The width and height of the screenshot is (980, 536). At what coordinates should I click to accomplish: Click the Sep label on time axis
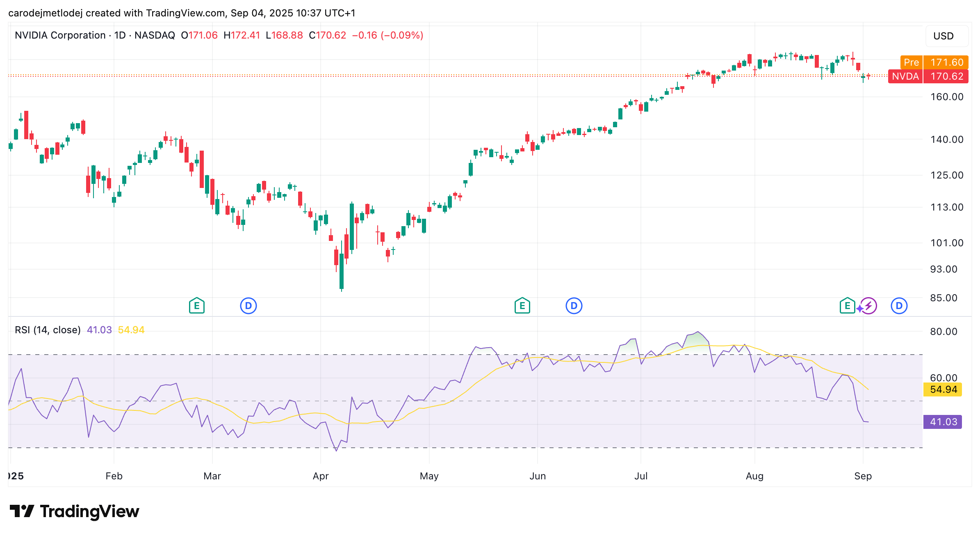coord(863,476)
